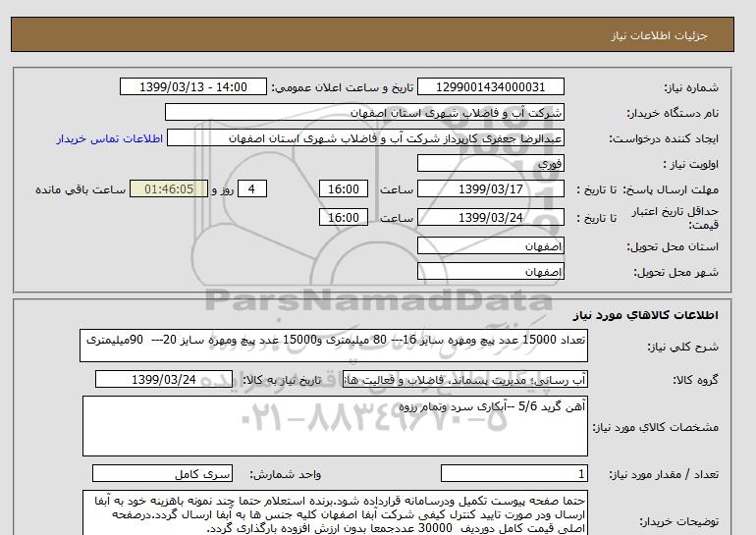Click the priority field showing فوری

pos(490,163)
